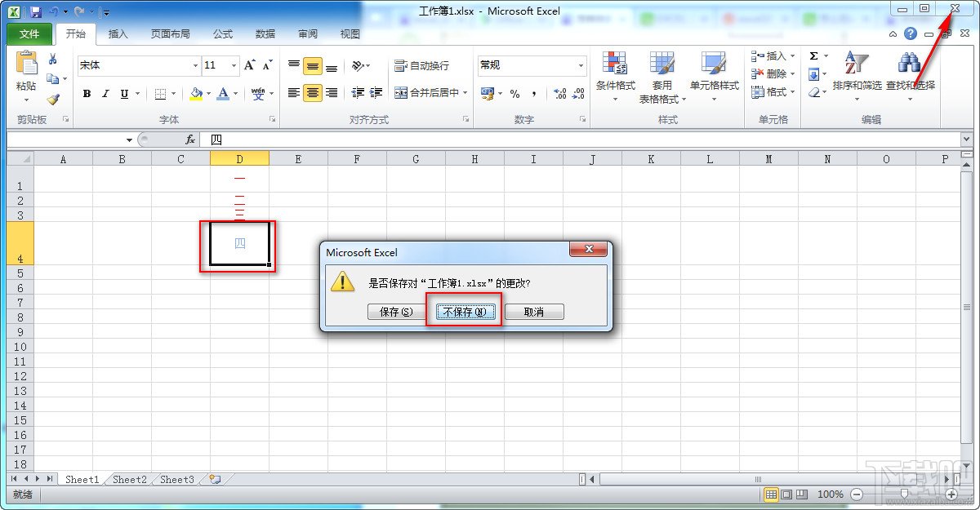Screen dimensions: 980x510
Task: Open the 宋体 font name dropdown
Action: point(194,65)
